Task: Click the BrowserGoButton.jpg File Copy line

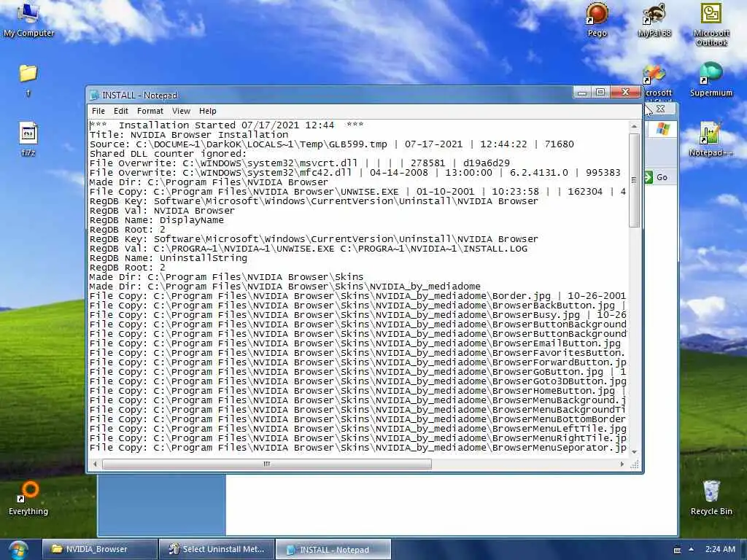Action: pos(357,373)
